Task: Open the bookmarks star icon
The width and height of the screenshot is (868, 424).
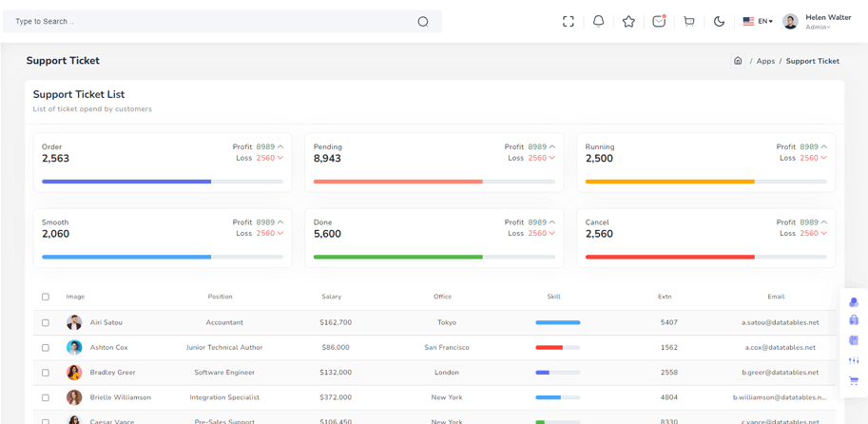Action: coord(628,22)
